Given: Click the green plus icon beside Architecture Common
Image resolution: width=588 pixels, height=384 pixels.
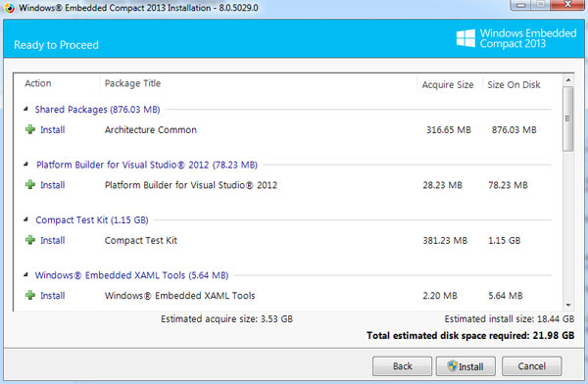Looking at the screenshot, I should click(x=30, y=129).
